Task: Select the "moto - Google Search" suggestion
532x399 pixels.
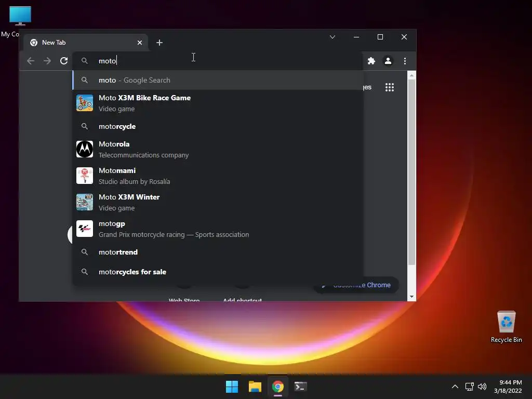Action: click(218, 80)
